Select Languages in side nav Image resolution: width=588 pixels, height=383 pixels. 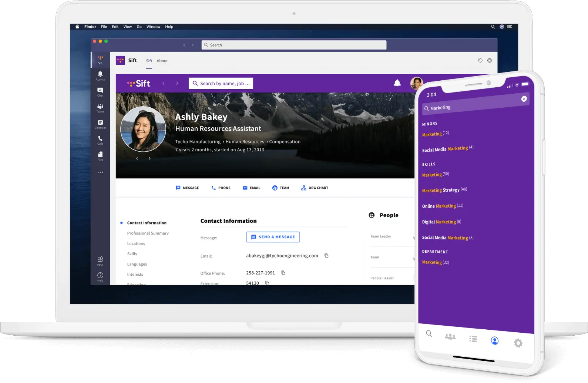(x=137, y=264)
